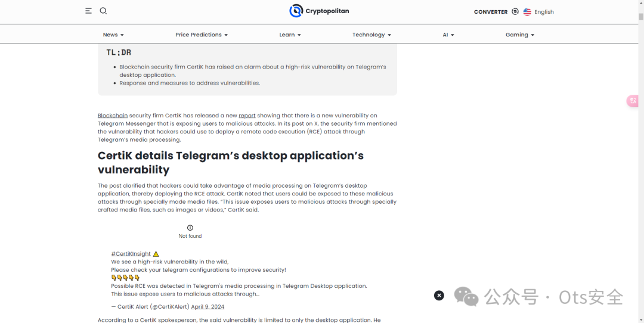This screenshot has height=323, width=644.
Task: Click '— CertiK Alert (@CertiKAlert)' attribution text
Action: pyautogui.click(x=150, y=306)
